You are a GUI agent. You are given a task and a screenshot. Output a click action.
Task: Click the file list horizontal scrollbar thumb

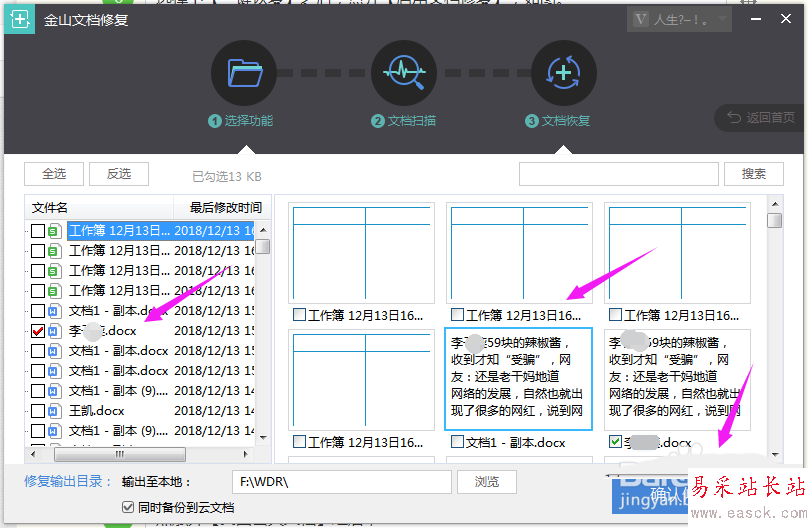click(120, 454)
